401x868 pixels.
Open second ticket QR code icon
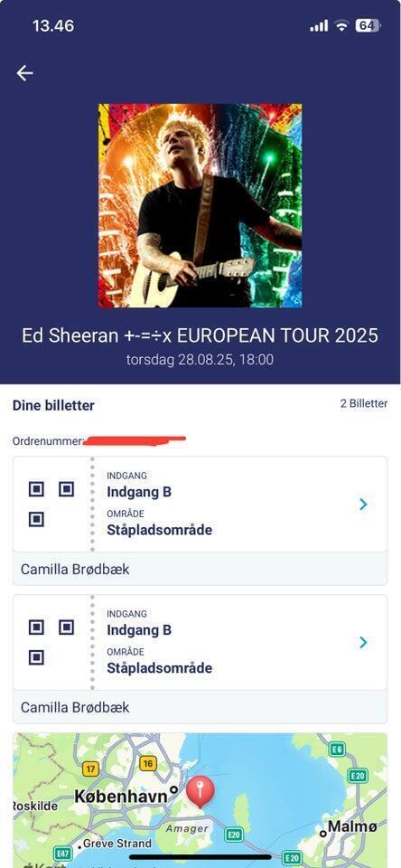click(x=51, y=643)
